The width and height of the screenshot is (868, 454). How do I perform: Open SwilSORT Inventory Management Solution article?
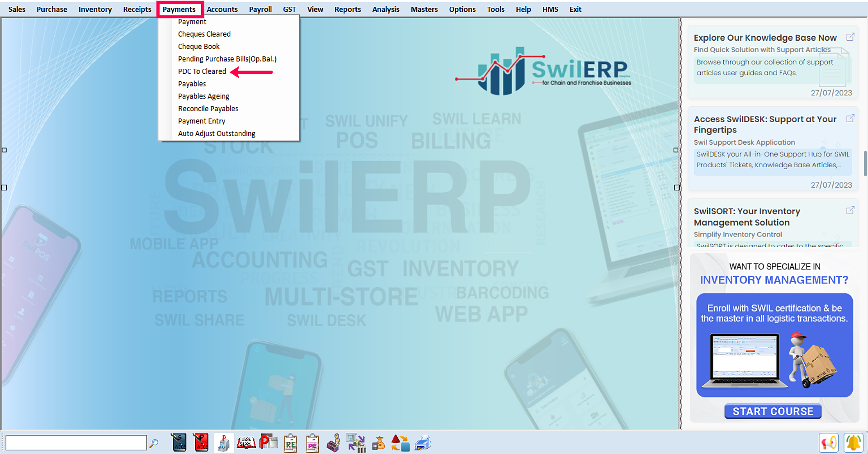pos(747,217)
